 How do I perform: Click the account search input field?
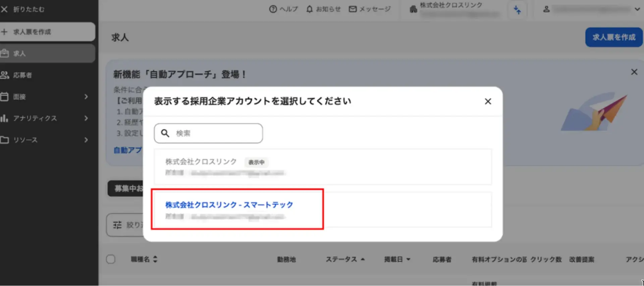coord(215,133)
